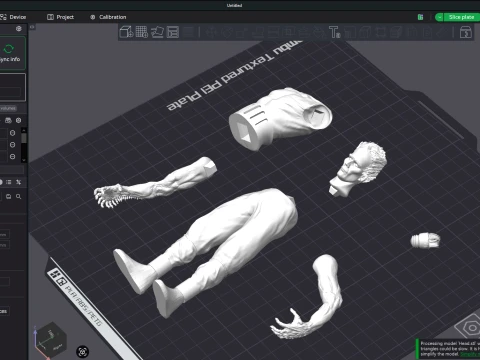This screenshot has width=480, height=360.
Task: Click the view orientation cube
Action: (50, 340)
